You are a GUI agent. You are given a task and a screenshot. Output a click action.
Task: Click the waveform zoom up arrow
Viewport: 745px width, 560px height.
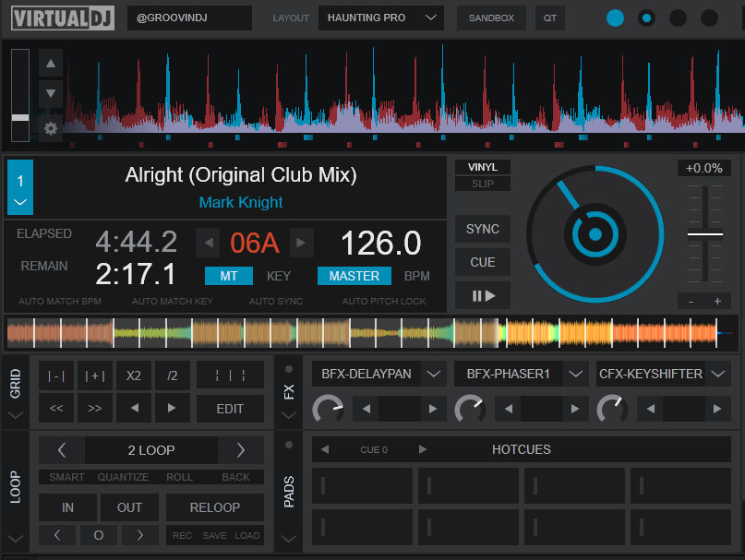50,63
